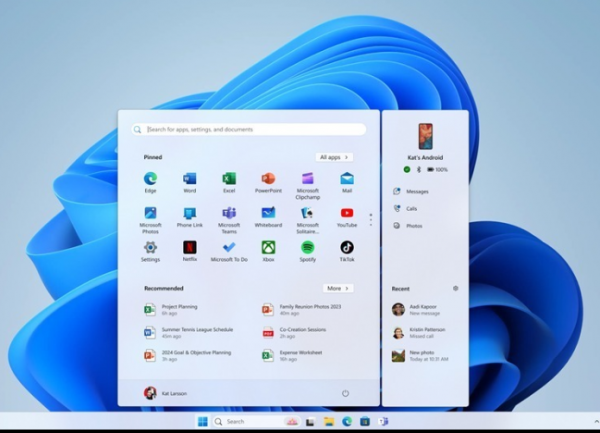Image resolution: width=600 pixels, height=433 pixels.
Task: Open the Edge pinned app
Action: (150, 182)
